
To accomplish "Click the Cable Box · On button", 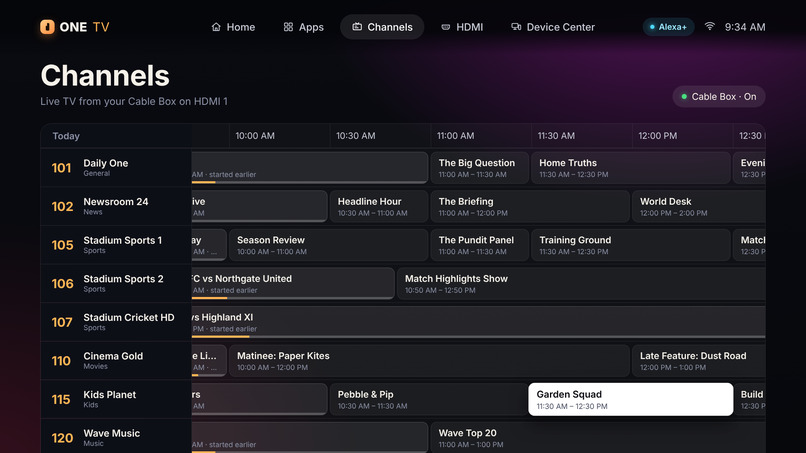I will (x=719, y=97).
